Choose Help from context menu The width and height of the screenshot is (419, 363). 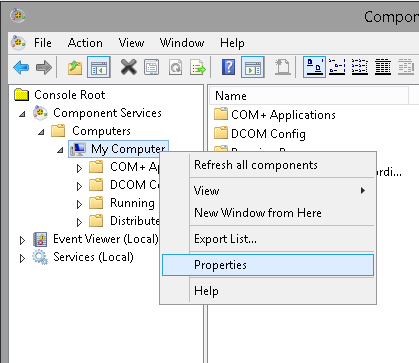268,291
